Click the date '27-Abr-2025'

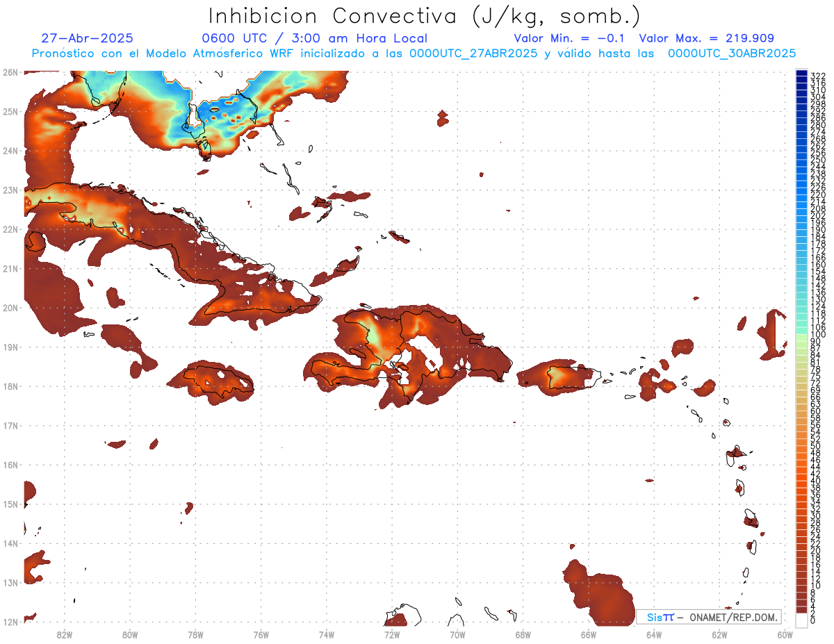click(87, 38)
